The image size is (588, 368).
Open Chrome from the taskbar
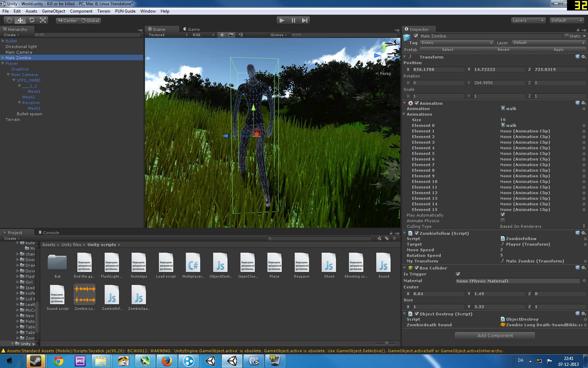[x=58, y=361]
